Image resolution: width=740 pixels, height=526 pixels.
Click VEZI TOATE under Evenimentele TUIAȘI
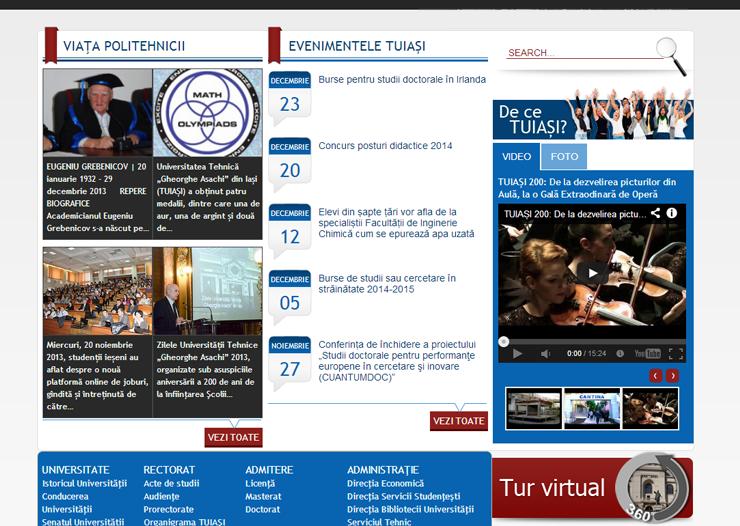(x=459, y=421)
